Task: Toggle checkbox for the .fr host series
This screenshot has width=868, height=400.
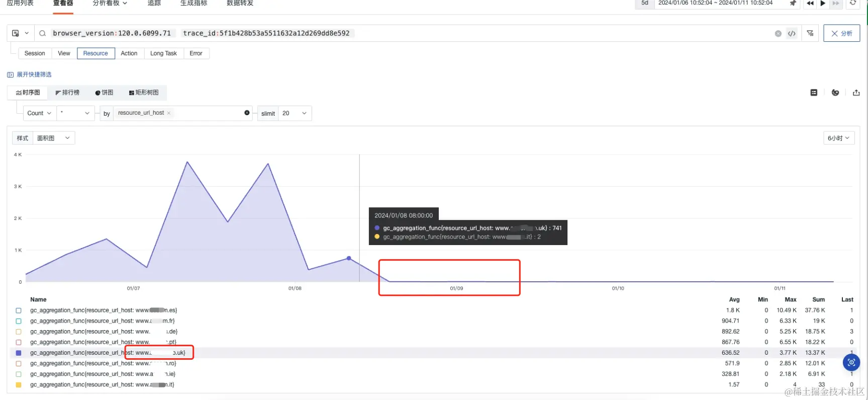Action: click(19, 321)
